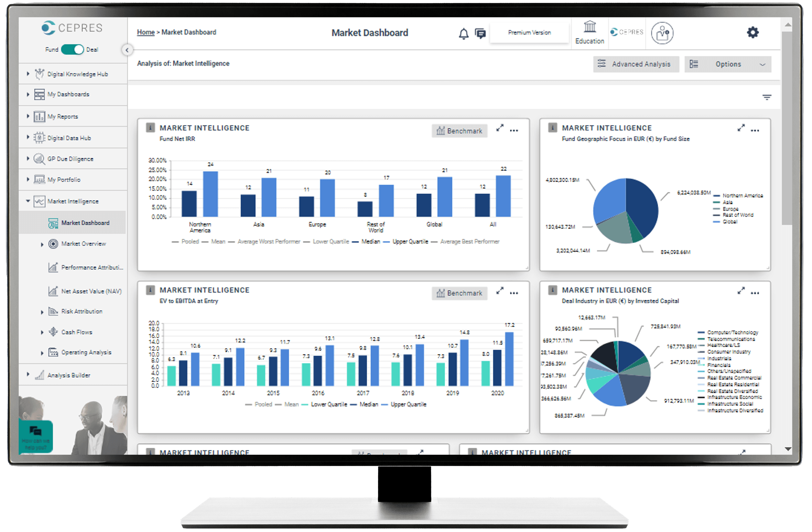Expand My Reports tree arrow
The image size is (812, 532).
click(28, 116)
